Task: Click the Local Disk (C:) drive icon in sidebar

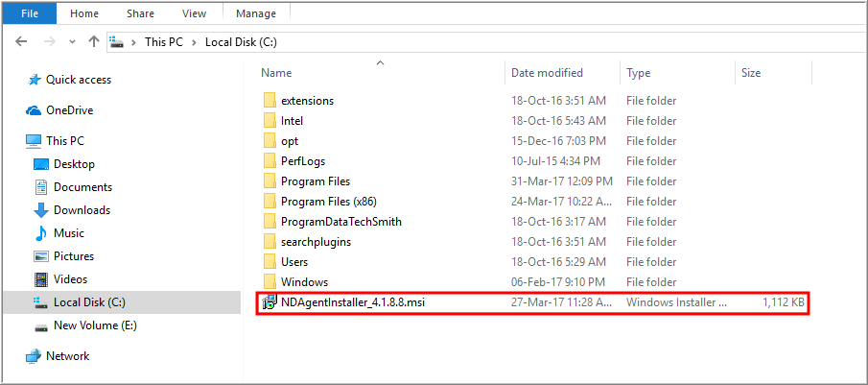Action: coord(41,302)
